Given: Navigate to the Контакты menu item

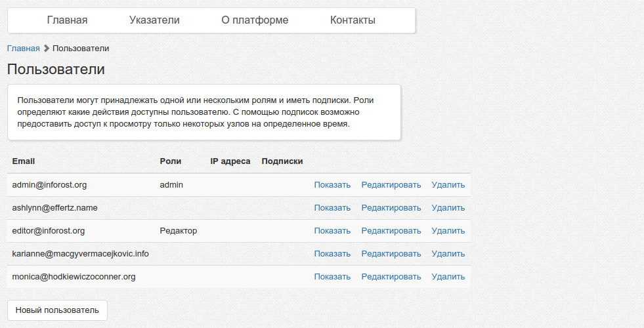Looking at the screenshot, I should point(353,20).
